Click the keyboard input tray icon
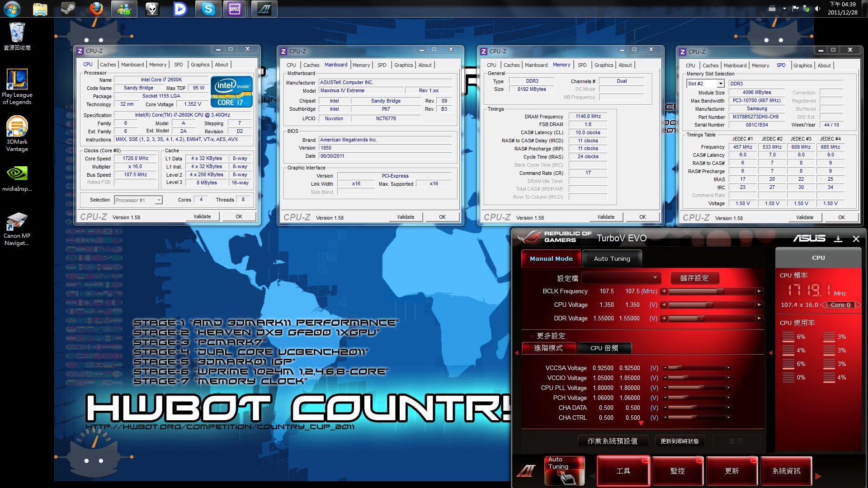This screenshot has height=488, width=868. coord(772,9)
